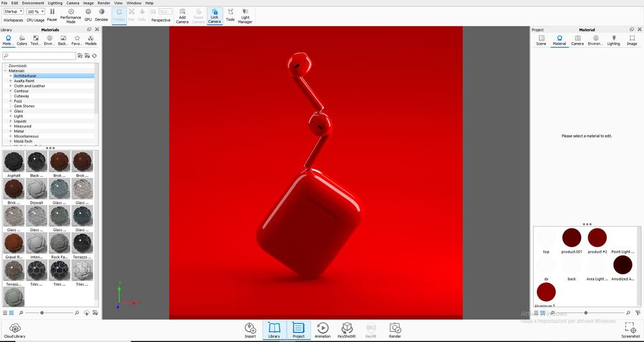Image resolution: width=644 pixels, height=342 pixels.
Task: Click the Perspective field of view box
Action: tap(165, 12)
